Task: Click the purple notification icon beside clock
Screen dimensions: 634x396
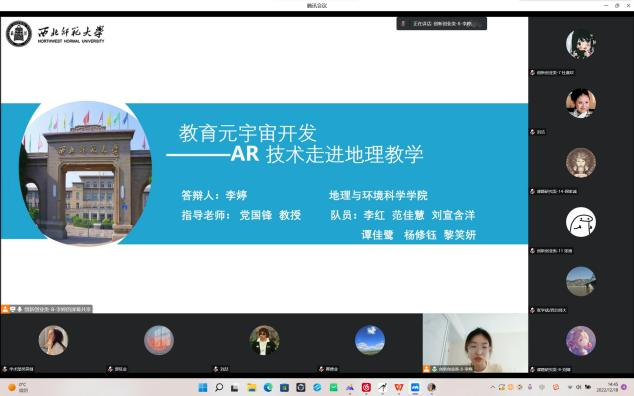Action: (625, 388)
